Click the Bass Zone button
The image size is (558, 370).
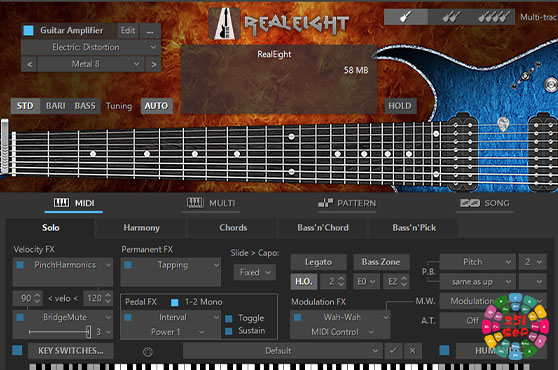point(381,262)
